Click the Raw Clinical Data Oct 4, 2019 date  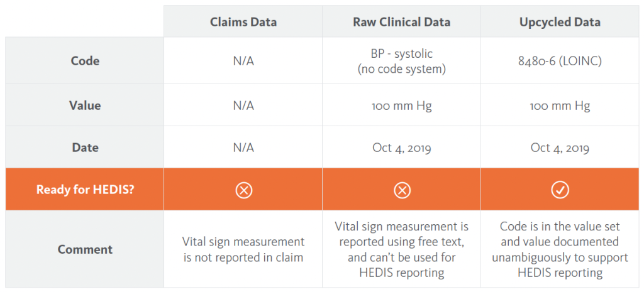pyautogui.click(x=402, y=148)
